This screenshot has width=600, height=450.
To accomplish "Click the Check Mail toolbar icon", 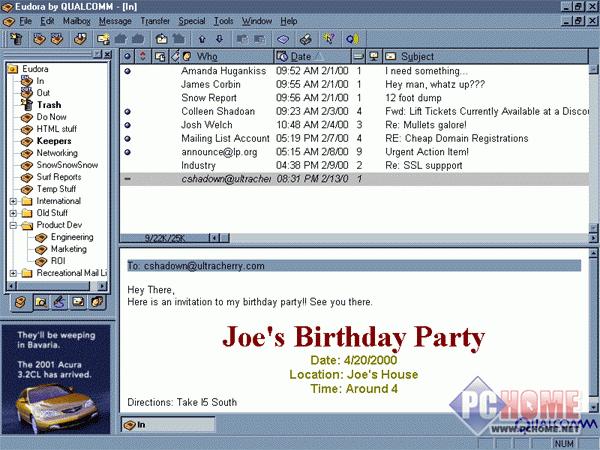I will point(80,39).
